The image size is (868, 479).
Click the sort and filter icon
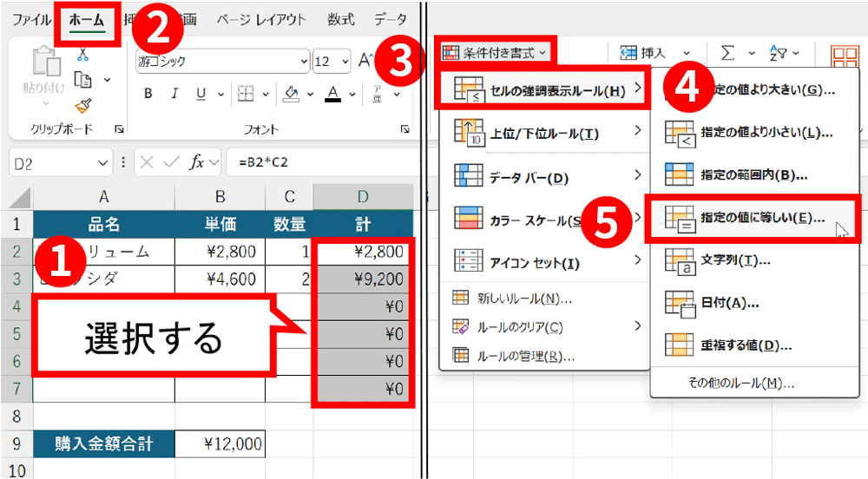[x=779, y=53]
